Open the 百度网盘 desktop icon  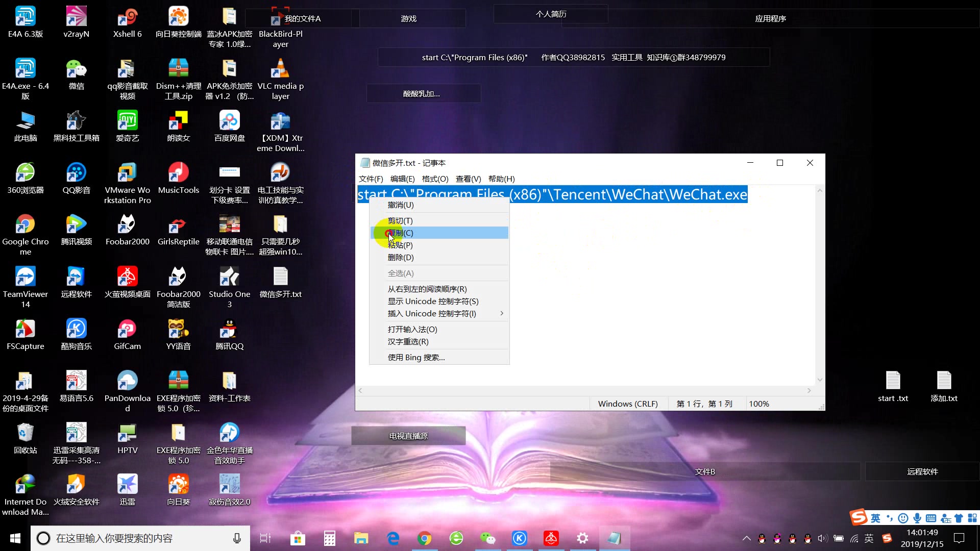(x=229, y=127)
